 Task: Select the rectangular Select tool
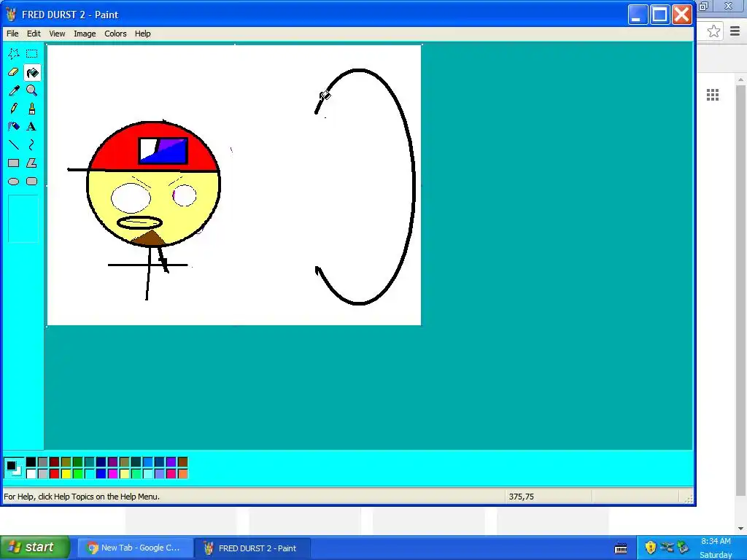pos(32,54)
